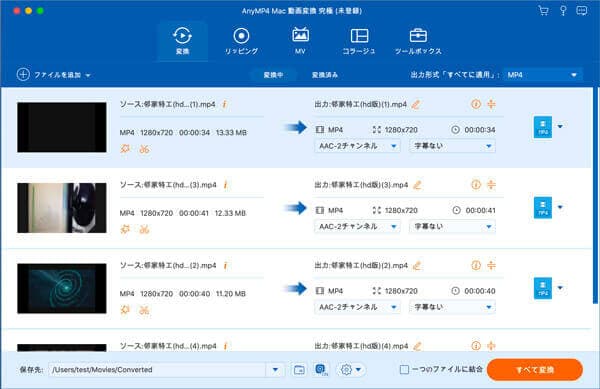Open audio track dropdown for (1).mp4
This screenshot has height=389, width=600.
click(357, 146)
